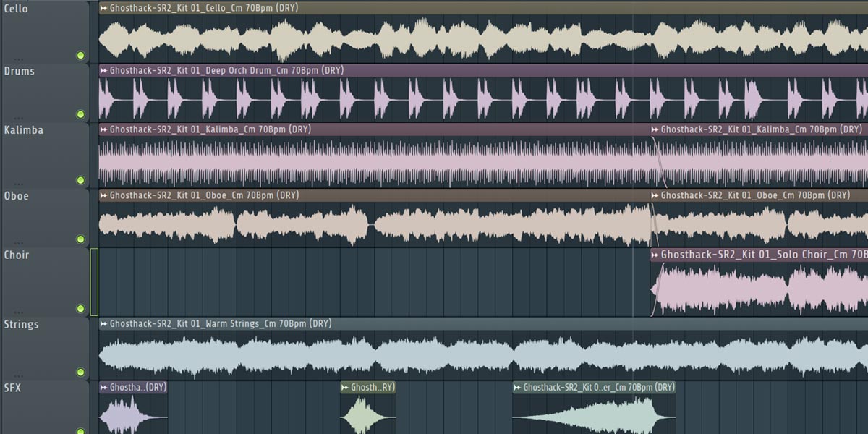Click the 'Kit 0..er_Cm 70Bpm' SFX clip title
Image resolution: width=868 pixels, height=434 pixels.
[x=599, y=387]
